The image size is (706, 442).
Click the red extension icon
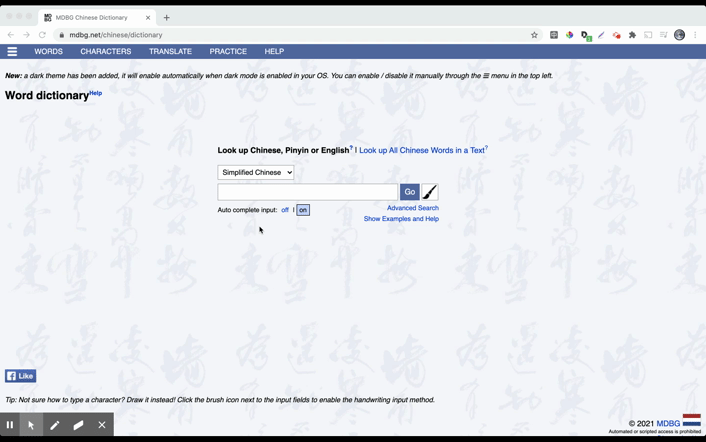coord(616,35)
